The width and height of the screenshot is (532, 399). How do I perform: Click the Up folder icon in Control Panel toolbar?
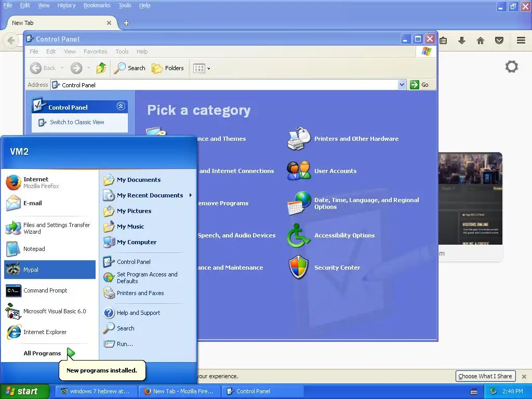point(101,68)
